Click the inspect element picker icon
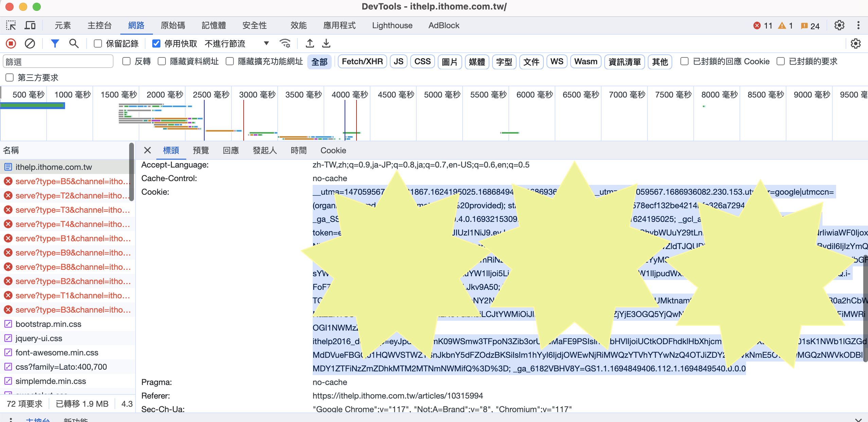 pyautogui.click(x=11, y=25)
